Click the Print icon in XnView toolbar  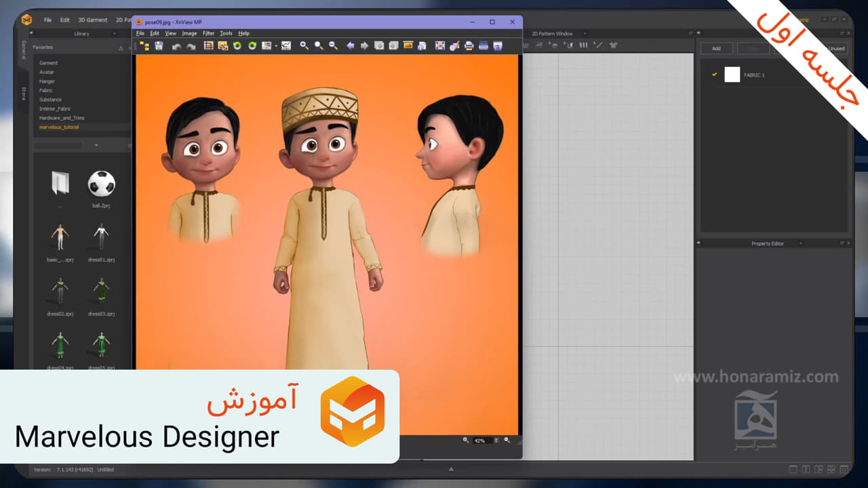[469, 45]
